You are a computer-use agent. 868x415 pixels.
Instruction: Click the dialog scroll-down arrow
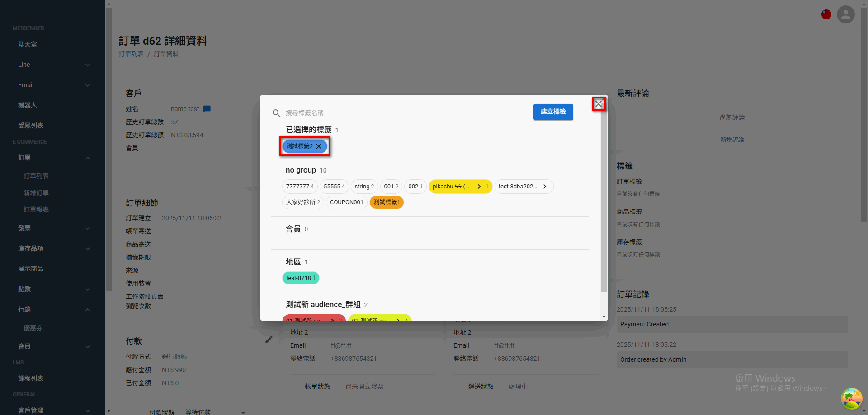tap(604, 317)
